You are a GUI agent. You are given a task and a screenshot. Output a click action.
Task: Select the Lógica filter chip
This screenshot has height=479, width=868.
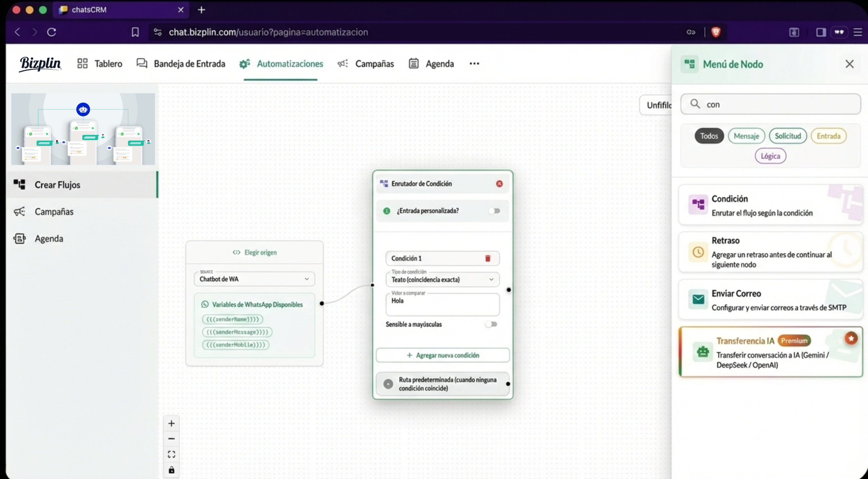[x=770, y=156]
